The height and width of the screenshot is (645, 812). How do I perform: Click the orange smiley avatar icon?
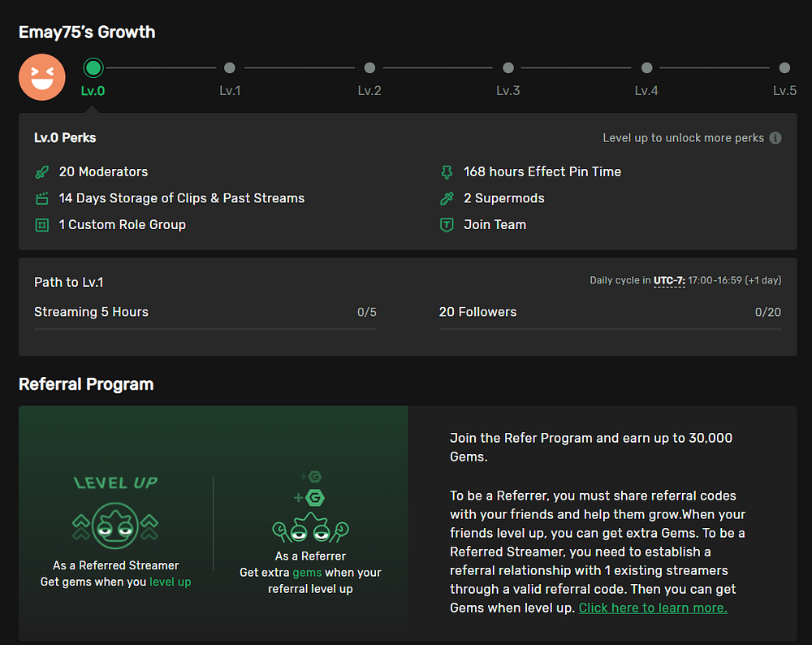click(x=42, y=77)
